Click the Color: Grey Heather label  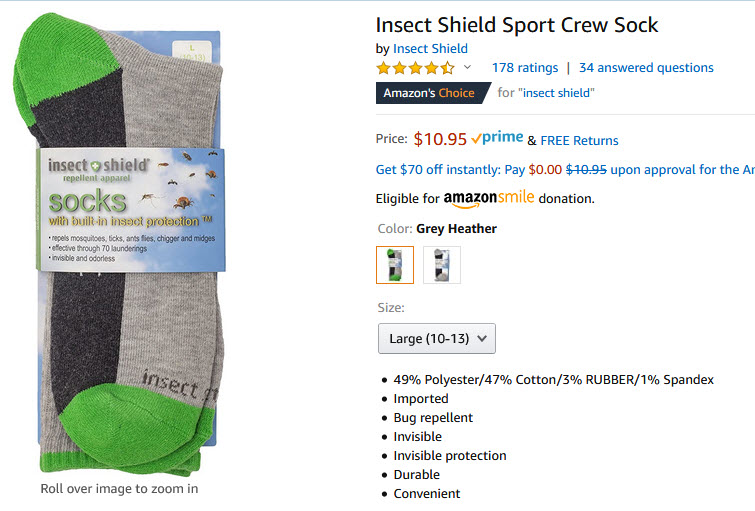[x=436, y=229]
